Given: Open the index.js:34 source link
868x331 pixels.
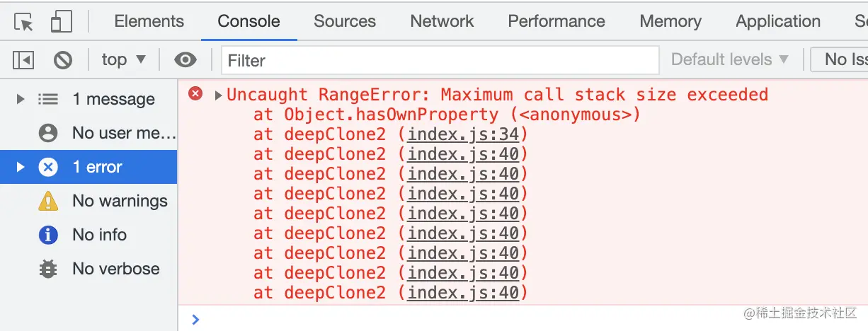Looking at the screenshot, I should coord(463,134).
